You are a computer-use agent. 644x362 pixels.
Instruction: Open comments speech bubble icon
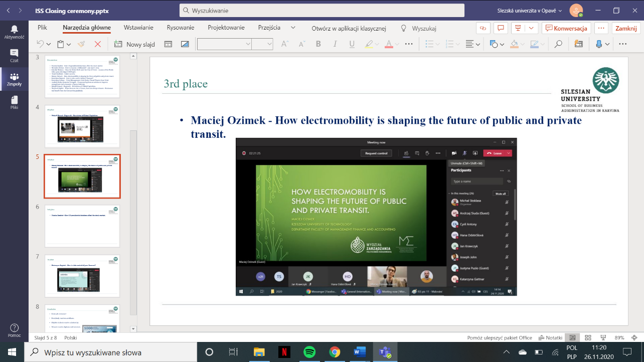501,28
